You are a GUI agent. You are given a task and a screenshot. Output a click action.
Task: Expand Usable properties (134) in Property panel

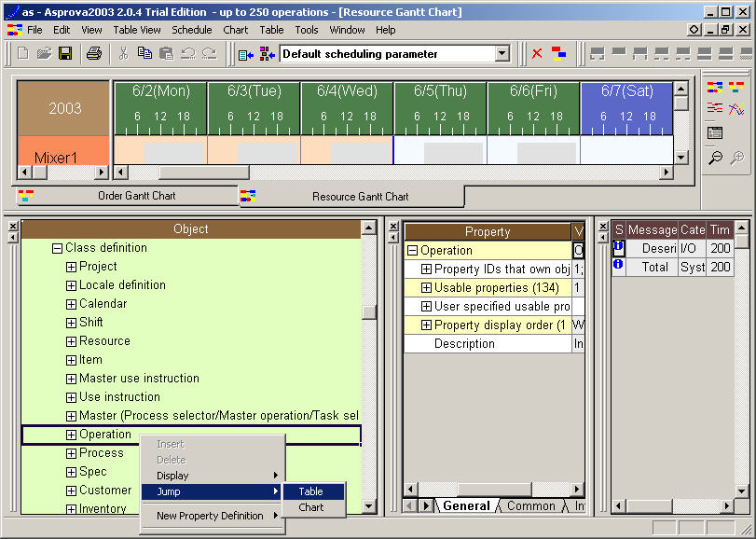(x=426, y=288)
